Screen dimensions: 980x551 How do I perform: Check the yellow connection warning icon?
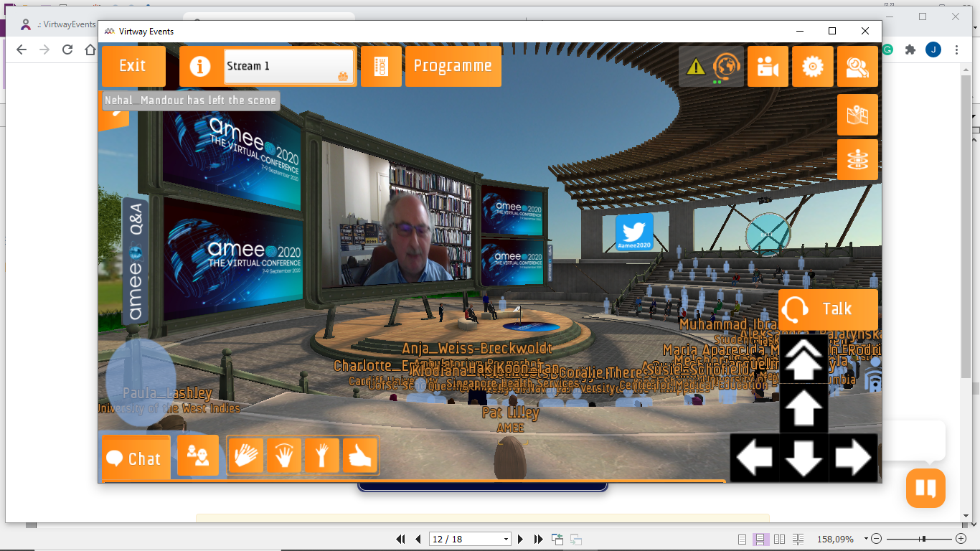(695, 67)
